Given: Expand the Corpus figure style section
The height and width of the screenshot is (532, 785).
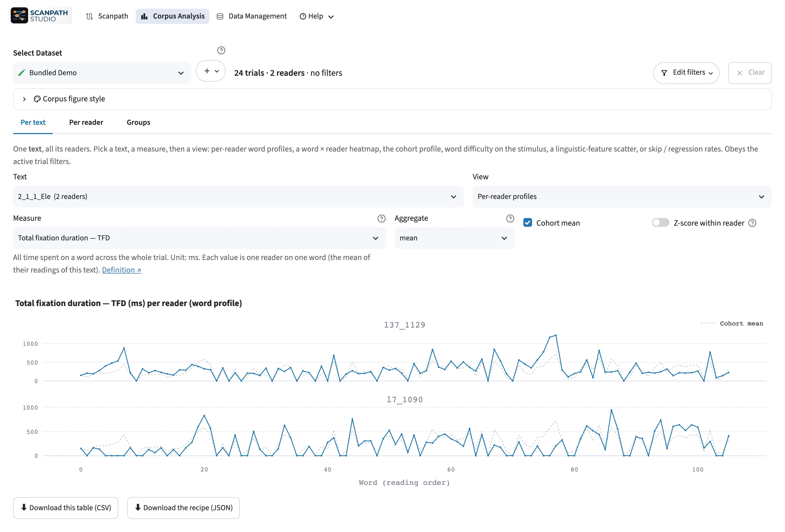Looking at the screenshot, I should [x=392, y=99].
